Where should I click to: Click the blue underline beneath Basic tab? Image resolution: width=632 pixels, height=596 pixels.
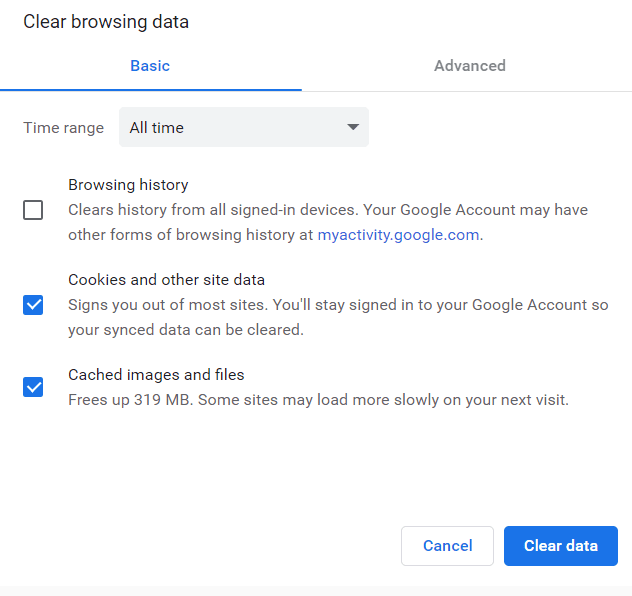[150, 90]
